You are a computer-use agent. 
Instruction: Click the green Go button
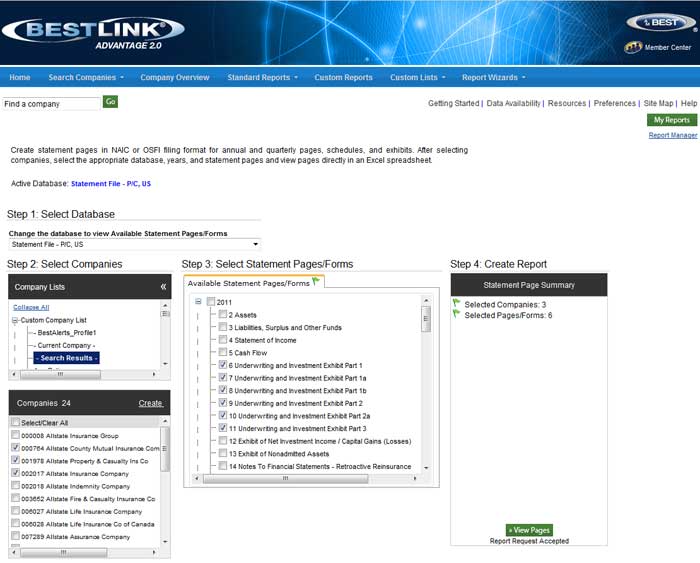pyautogui.click(x=110, y=102)
